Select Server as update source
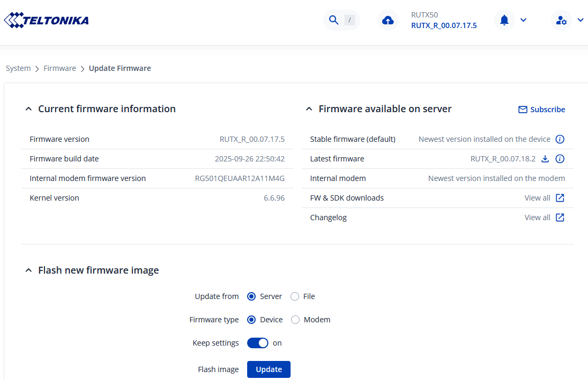588x380 pixels. (251, 296)
